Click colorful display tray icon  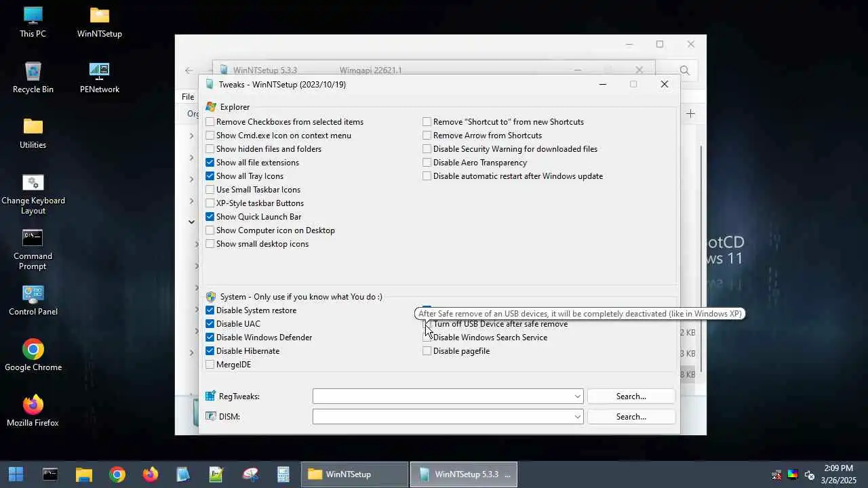(793, 474)
